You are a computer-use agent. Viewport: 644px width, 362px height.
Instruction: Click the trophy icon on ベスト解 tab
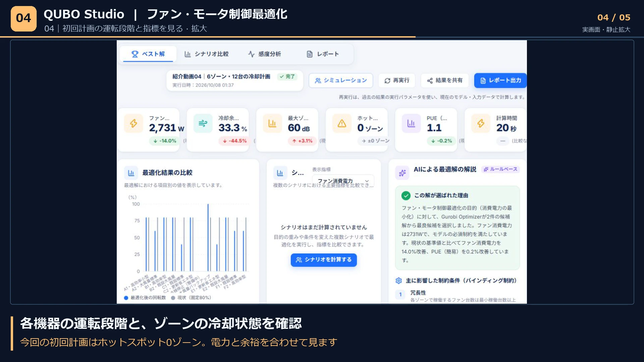point(135,54)
